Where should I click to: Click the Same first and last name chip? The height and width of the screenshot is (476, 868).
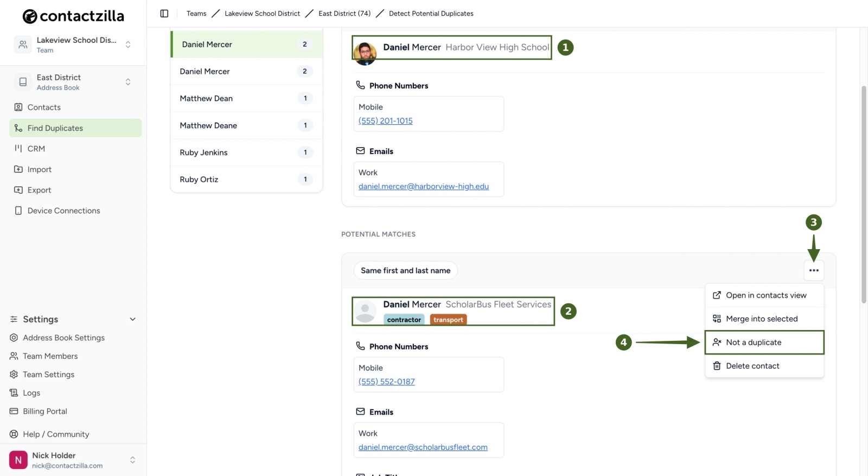(406, 270)
